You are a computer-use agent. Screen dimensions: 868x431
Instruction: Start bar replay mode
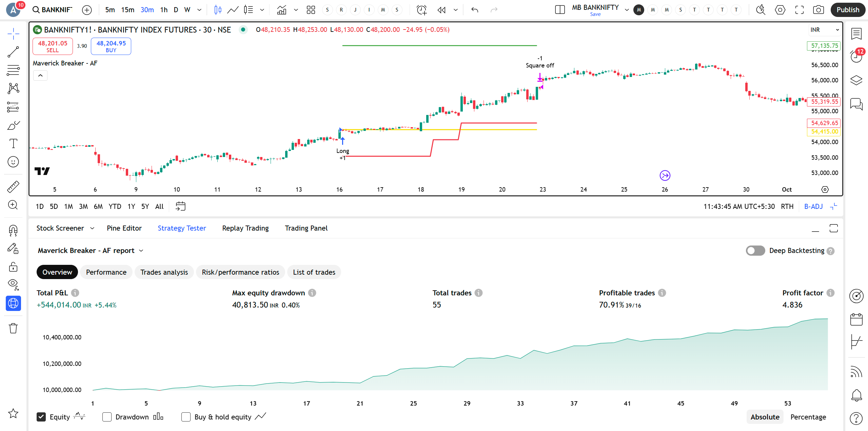click(441, 10)
